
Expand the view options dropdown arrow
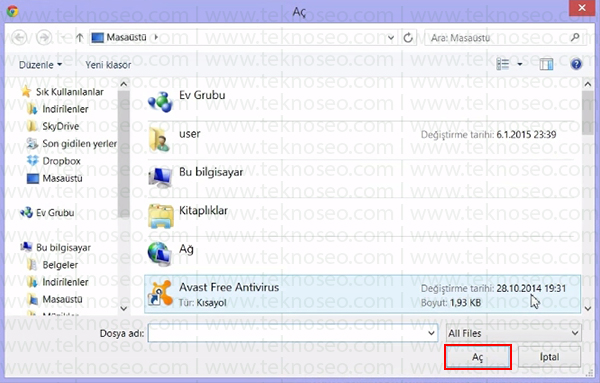[520, 64]
